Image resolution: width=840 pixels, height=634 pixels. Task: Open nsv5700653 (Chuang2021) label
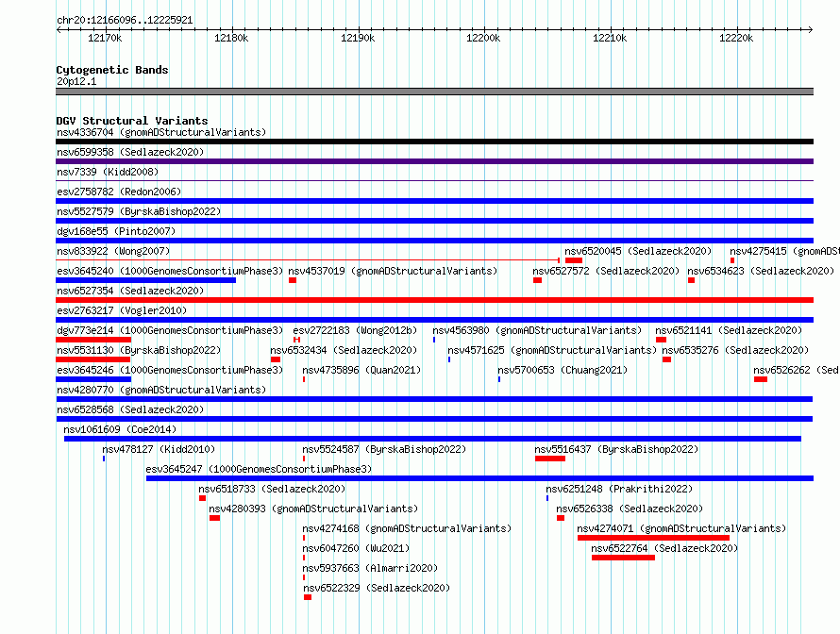562,370
